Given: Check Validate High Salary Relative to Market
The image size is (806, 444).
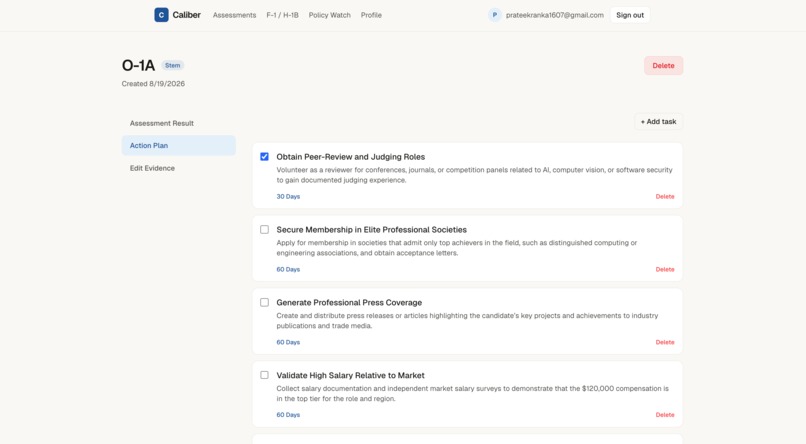Looking at the screenshot, I should pyautogui.click(x=264, y=375).
